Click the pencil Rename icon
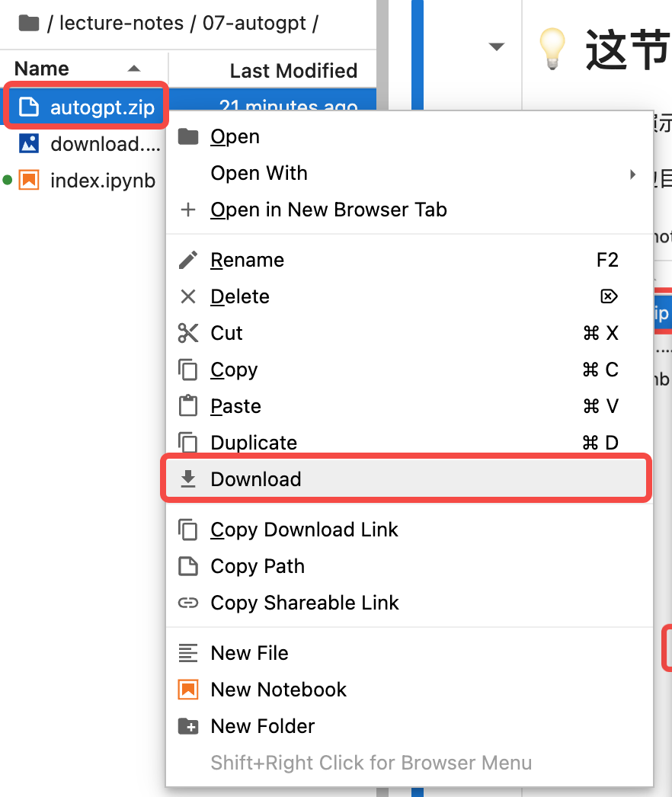The height and width of the screenshot is (797, 672). (188, 260)
